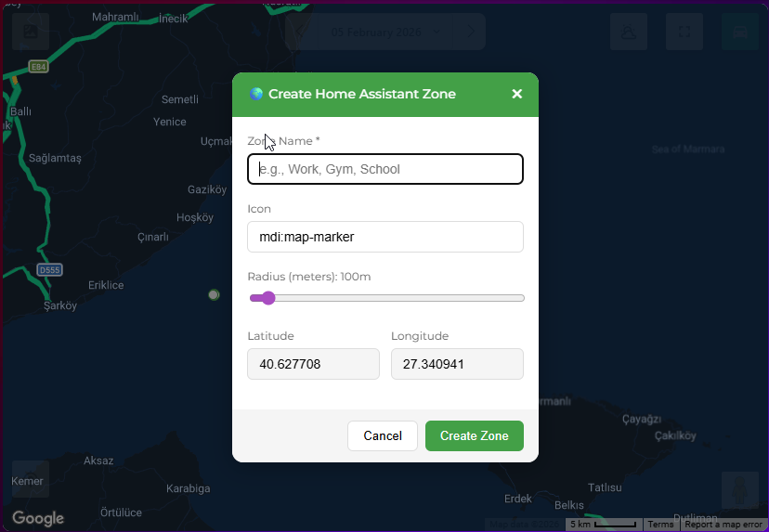Click the Sağlamtaş label on map

click(x=55, y=159)
